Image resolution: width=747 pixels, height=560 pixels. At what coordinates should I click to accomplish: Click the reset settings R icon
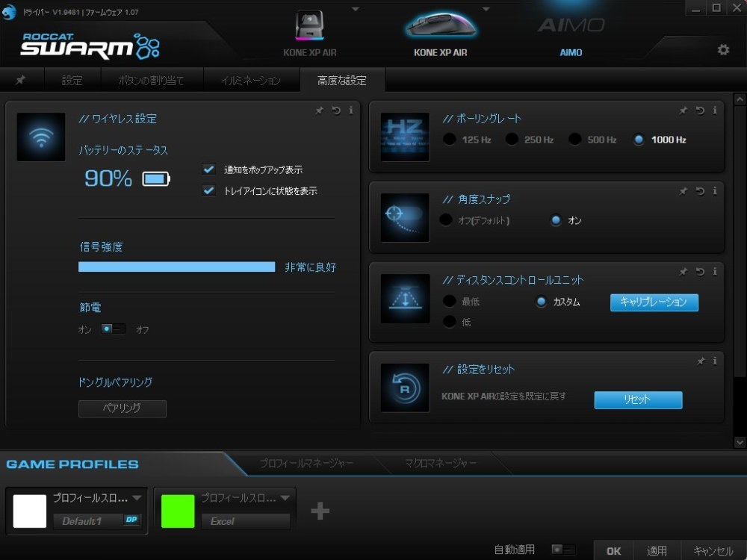click(x=405, y=388)
